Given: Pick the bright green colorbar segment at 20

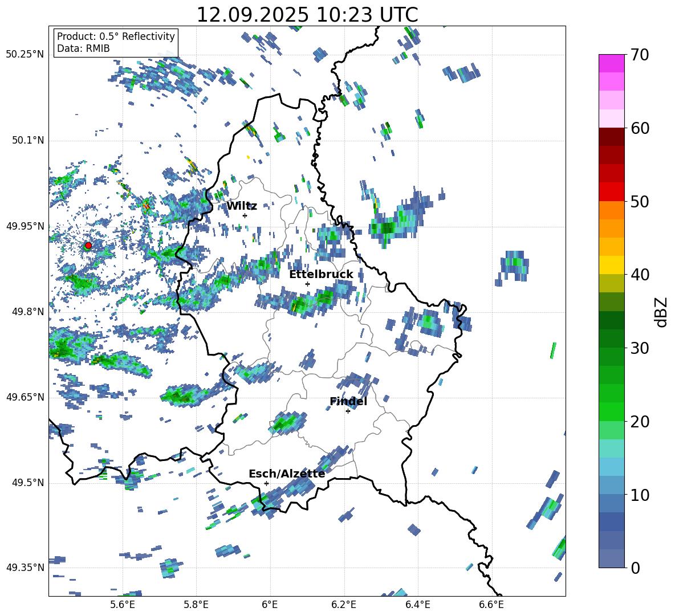Looking at the screenshot, I should [x=611, y=411].
